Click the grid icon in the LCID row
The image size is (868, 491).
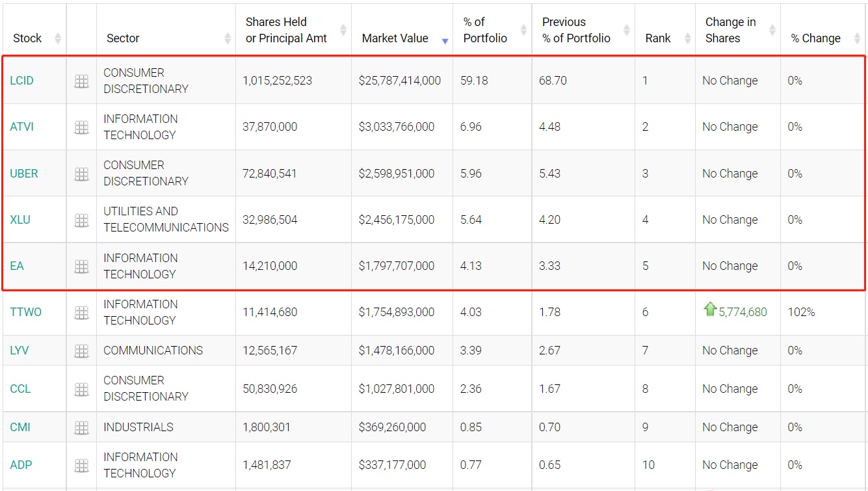(x=81, y=81)
